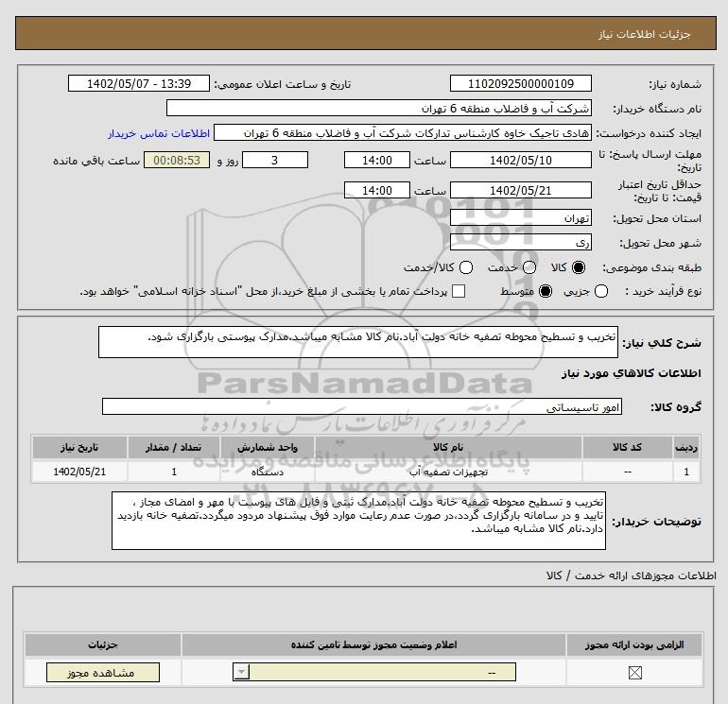The height and width of the screenshot is (704, 728).
Task: Click the response deadline date 1402/05/10
Action: tap(520, 160)
